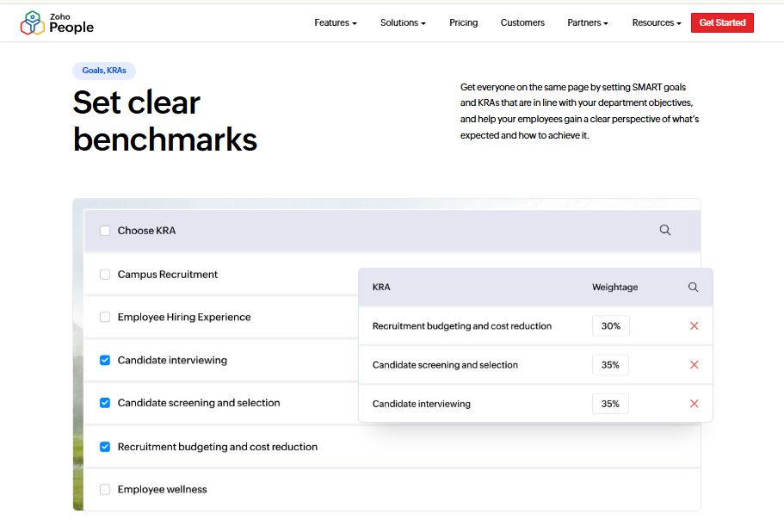This screenshot has height=532, width=784.
Task: Remove Recruitment budgeting and cost reduction KRA
Action: click(x=694, y=326)
